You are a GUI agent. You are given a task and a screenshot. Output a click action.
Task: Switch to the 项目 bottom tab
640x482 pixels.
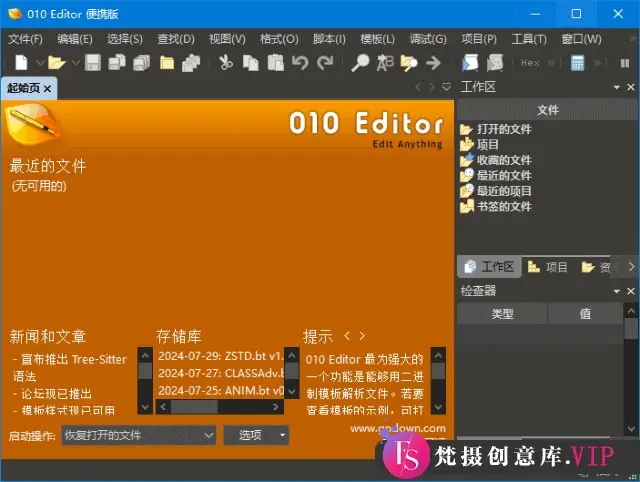click(547, 267)
